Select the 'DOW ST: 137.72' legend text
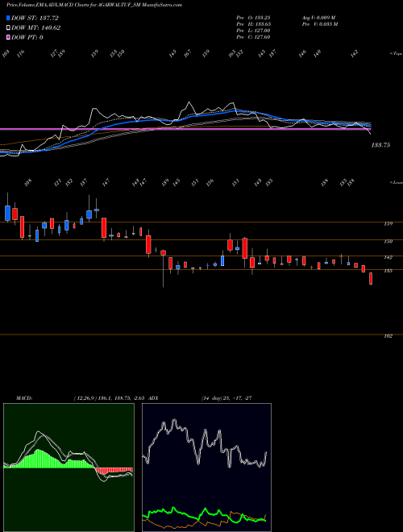The height and width of the screenshot is (532, 403). [x=35, y=18]
